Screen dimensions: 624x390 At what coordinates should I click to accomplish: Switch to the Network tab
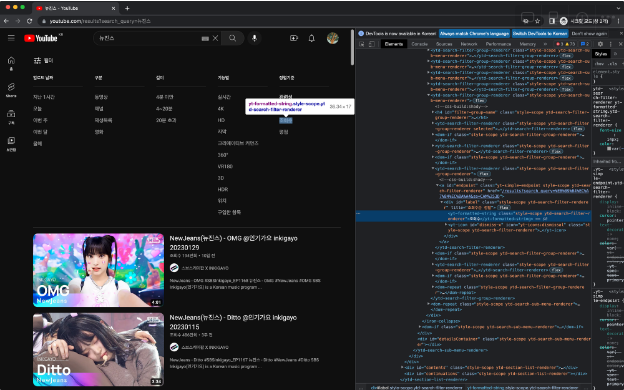tap(469, 44)
